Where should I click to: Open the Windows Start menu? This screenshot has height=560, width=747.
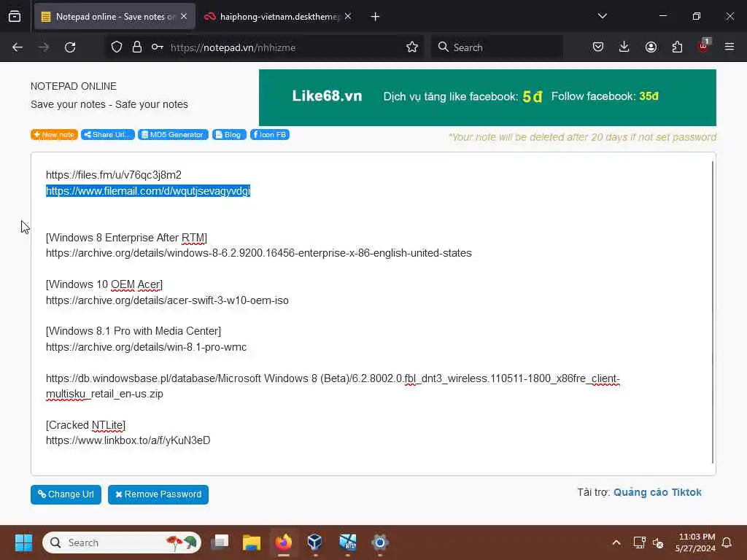click(23, 542)
